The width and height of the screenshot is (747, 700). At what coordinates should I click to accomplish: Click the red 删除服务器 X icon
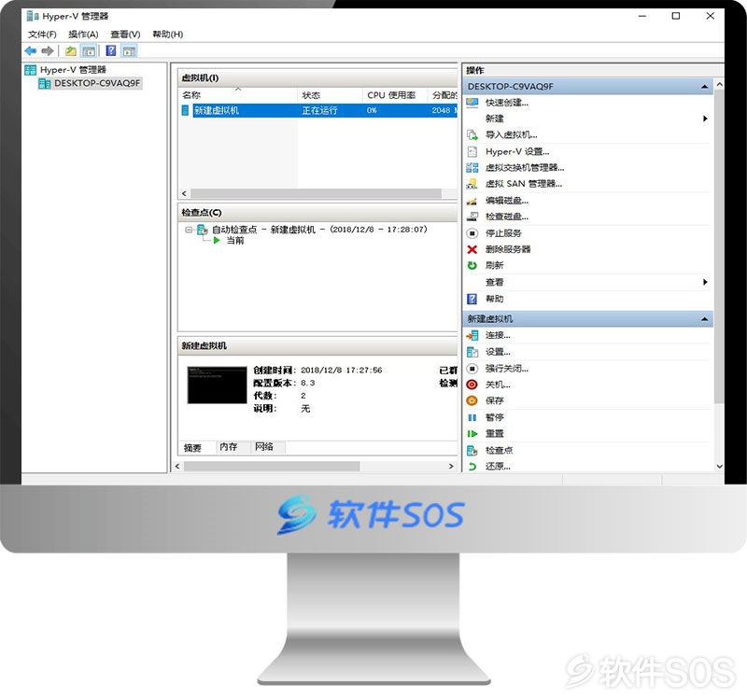tap(472, 249)
